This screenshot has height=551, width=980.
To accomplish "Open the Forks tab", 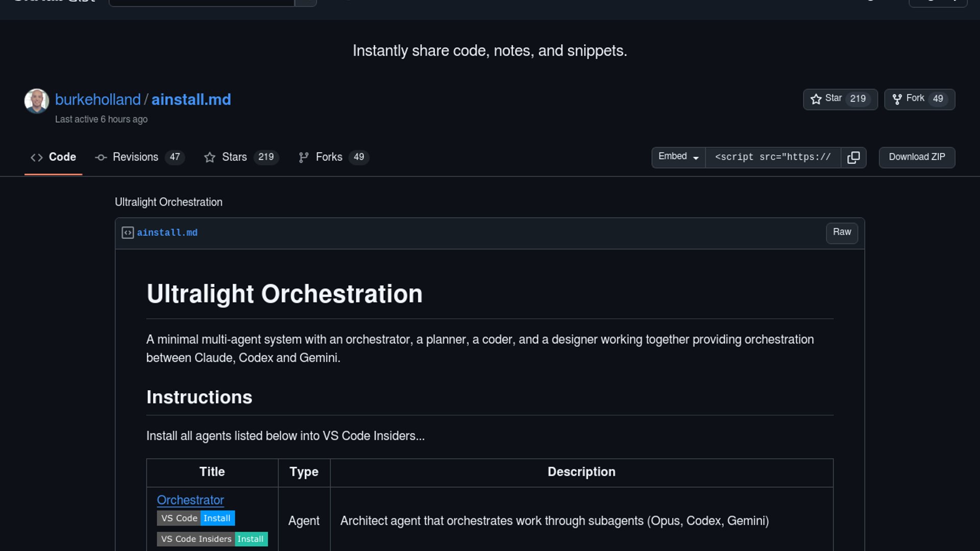I will pos(329,157).
